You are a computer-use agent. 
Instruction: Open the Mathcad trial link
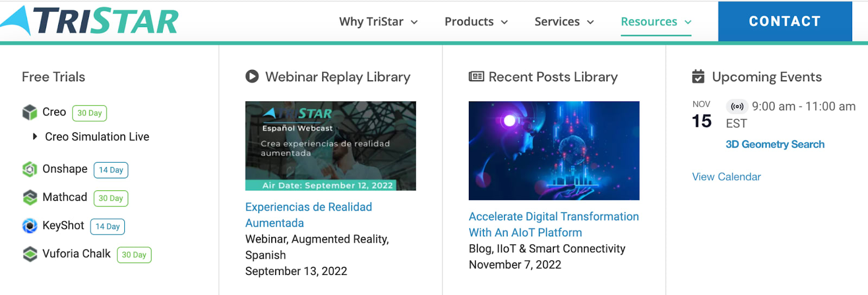coord(65,197)
